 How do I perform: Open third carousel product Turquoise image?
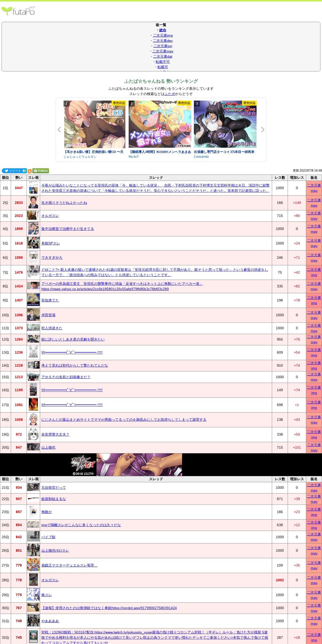point(225,124)
